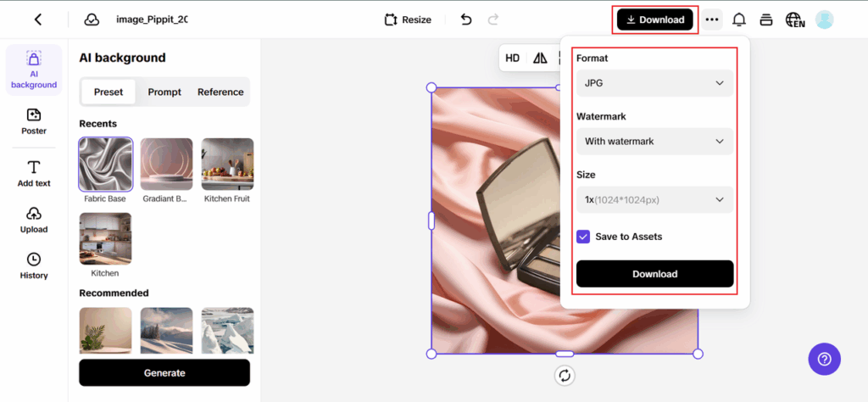Screen dimensions: 868x402
Task: Switch to the Reference tab
Action: 220,92
